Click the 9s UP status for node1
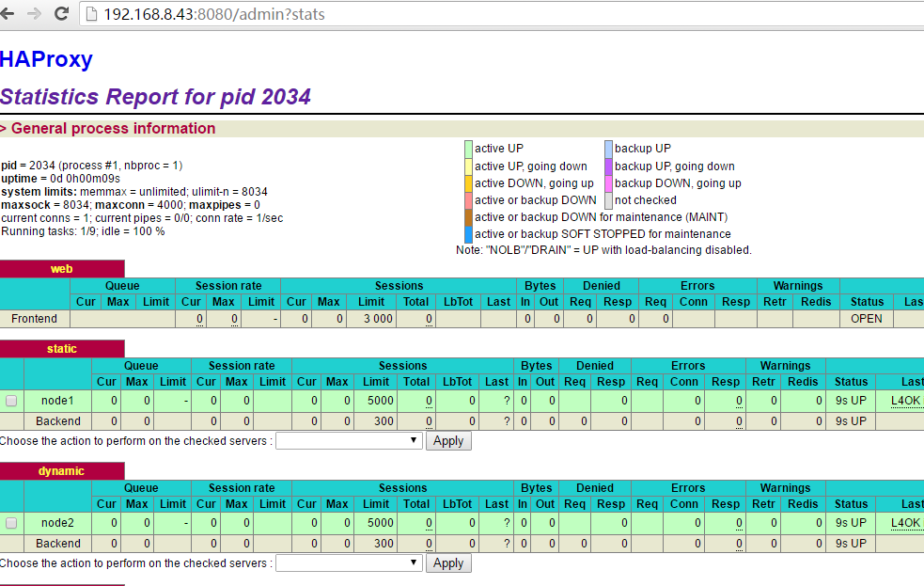 coord(851,401)
